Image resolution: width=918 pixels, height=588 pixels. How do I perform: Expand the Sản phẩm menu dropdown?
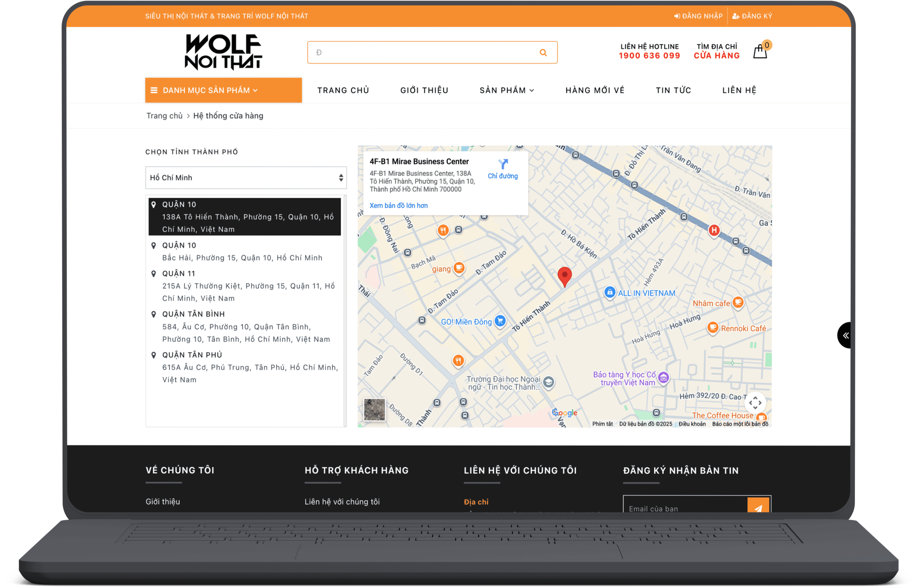click(x=506, y=90)
